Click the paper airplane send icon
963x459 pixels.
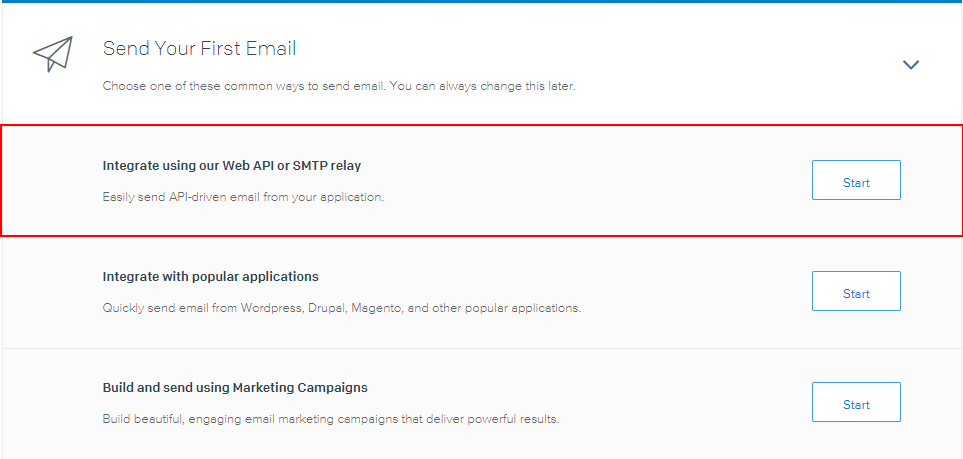coord(53,54)
